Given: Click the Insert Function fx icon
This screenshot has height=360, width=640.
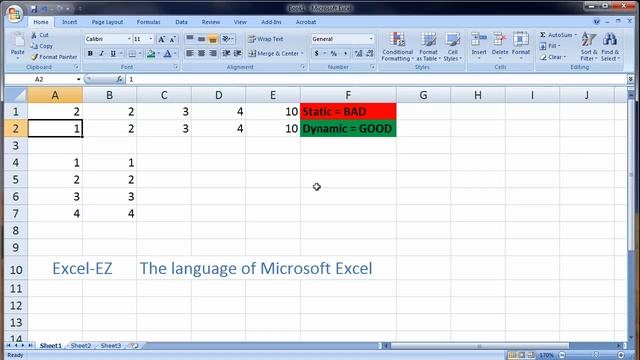Looking at the screenshot, I should point(119,79).
